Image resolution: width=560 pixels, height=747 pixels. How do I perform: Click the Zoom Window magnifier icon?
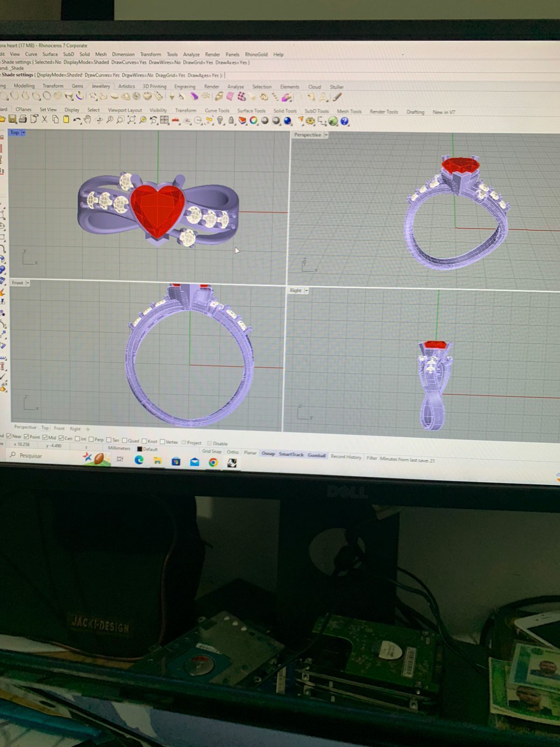[x=120, y=120]
